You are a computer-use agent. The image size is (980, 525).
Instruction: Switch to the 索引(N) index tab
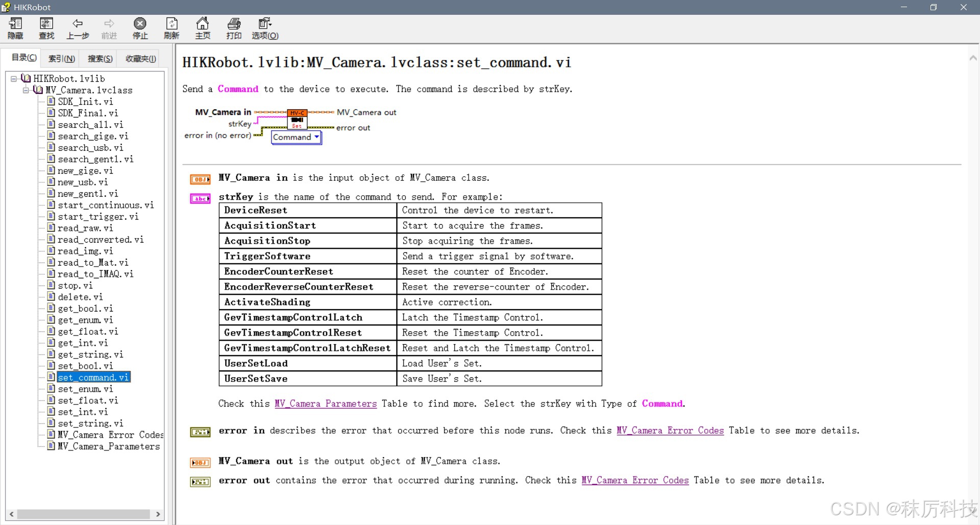(x=61, y=59)
